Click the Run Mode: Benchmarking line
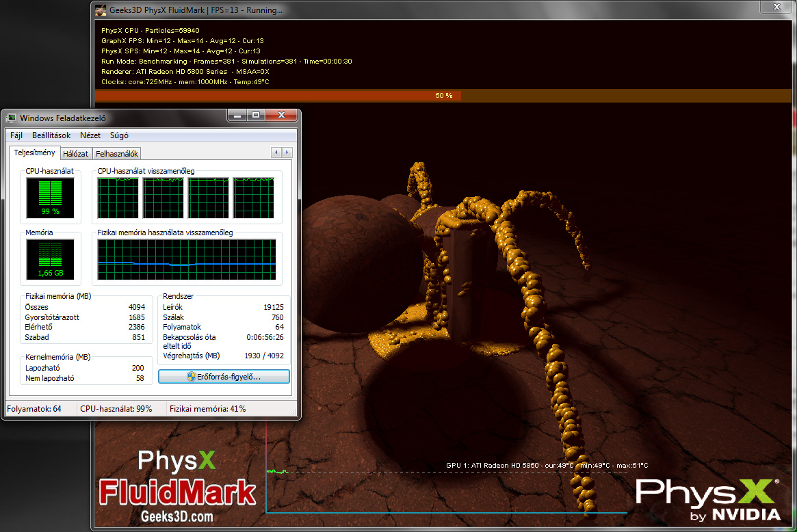The width and height of the screenshot is (797, 532). (x=226, y=61)
